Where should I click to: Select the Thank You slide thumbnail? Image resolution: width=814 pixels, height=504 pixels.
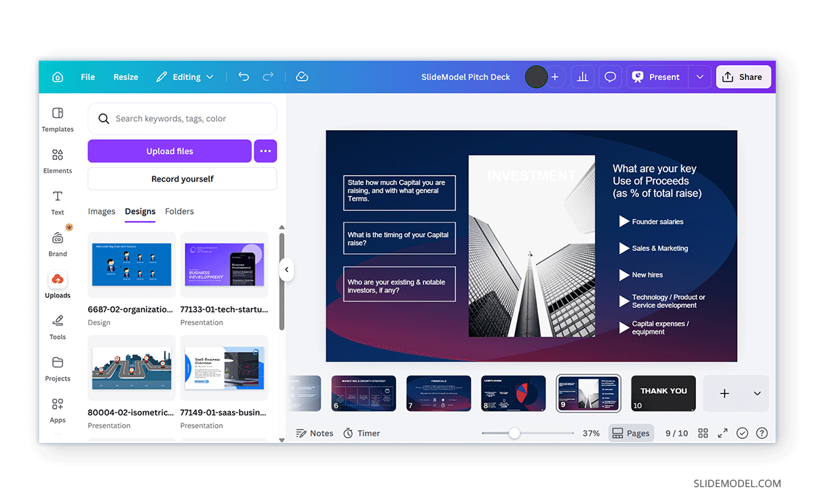click(663, 393)
